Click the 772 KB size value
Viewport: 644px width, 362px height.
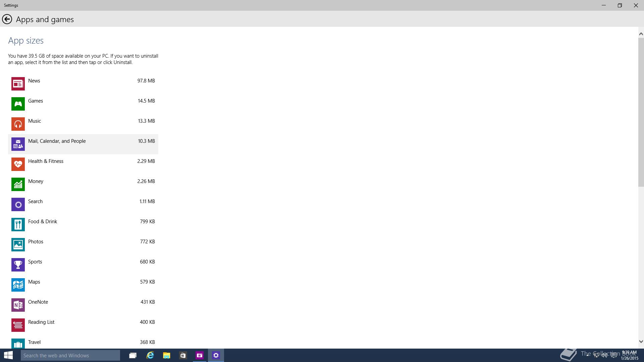pos(148,242)
